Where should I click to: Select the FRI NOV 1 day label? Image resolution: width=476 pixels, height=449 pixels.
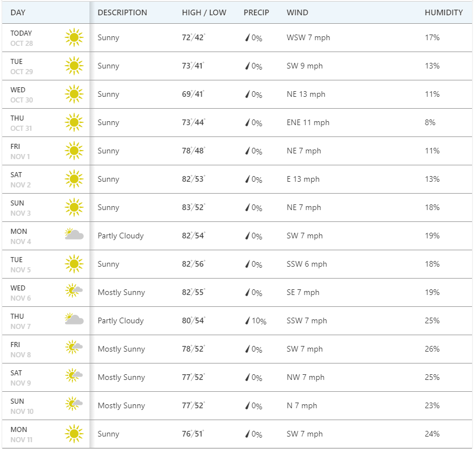tap(20, 151)
